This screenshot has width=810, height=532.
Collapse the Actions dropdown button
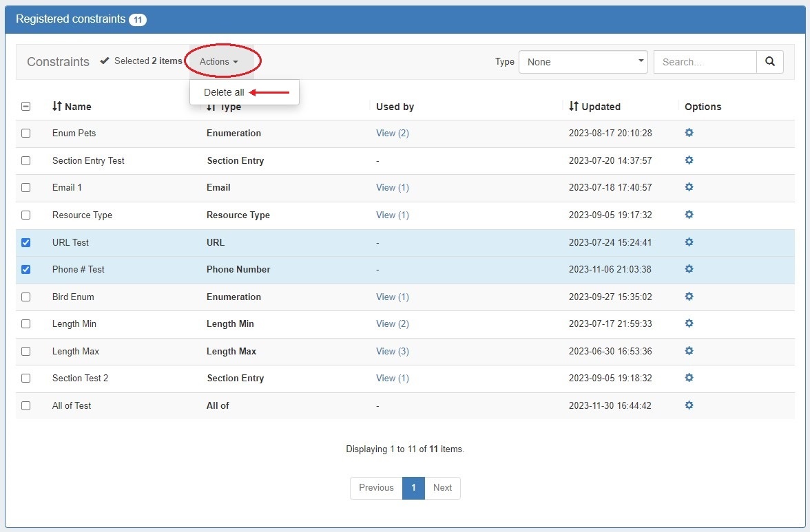pos(218,62)
